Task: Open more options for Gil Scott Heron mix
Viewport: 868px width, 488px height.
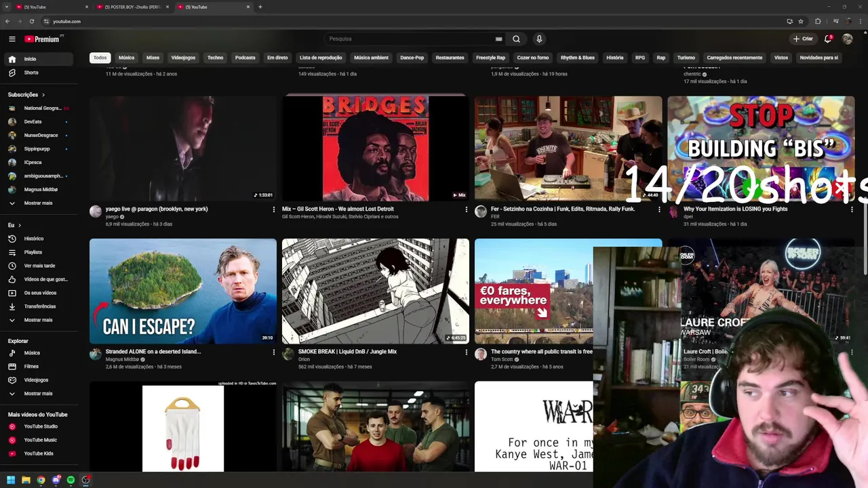Action: point(466,209)
